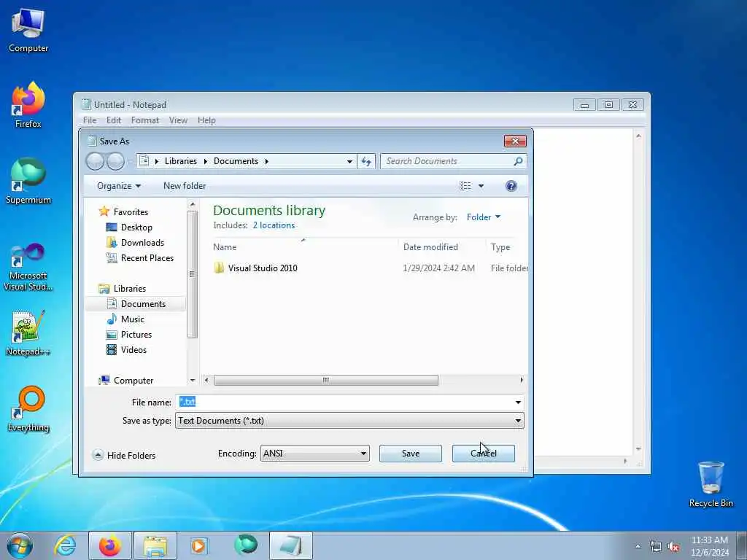Screen dimensions: 747x560
Task: Open Windows Explorer from the taskbar
Action: coord(155,545)
